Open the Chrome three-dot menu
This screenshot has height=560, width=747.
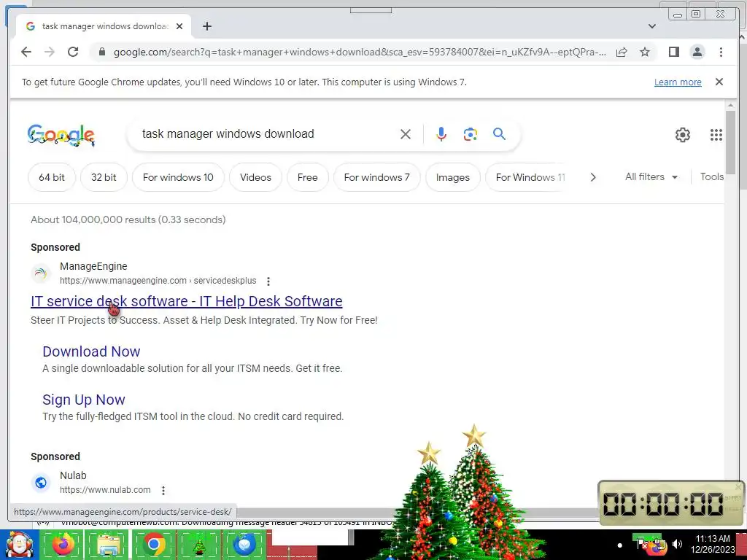point(721,52)
